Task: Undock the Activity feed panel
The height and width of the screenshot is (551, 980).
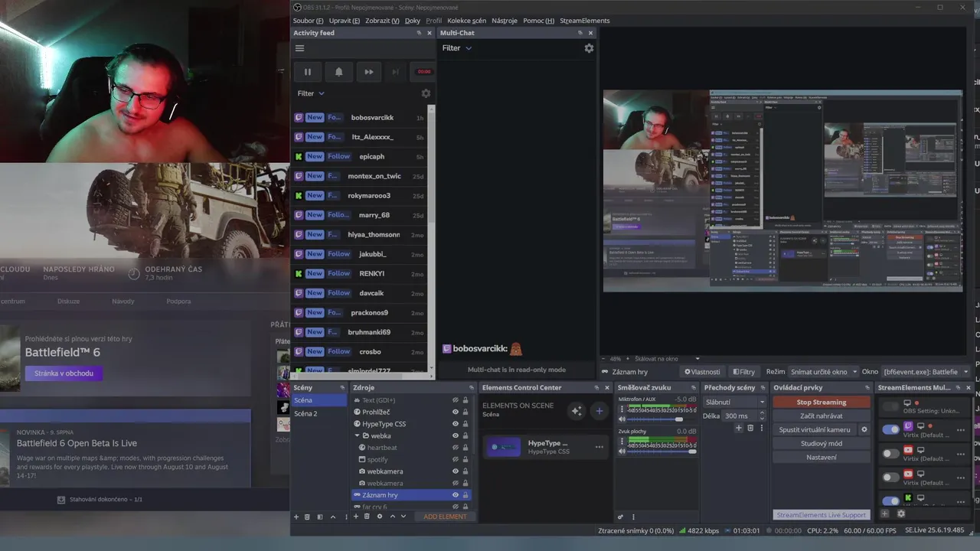Action: pyautogui.click(x=419, y=33)
